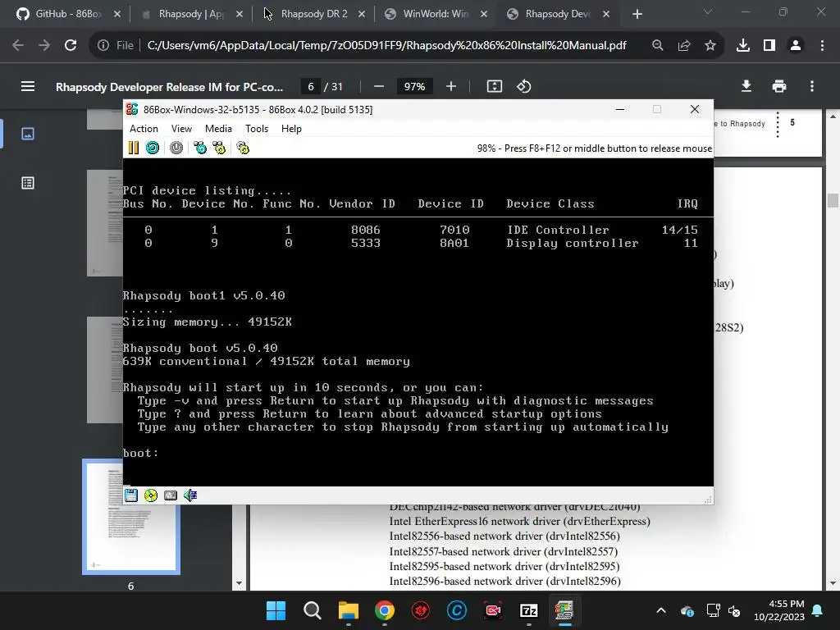The width and height of the screenshot is (840, 630).
Task: Click the 86Box hard reset icon
Action: tap(153, 148)
